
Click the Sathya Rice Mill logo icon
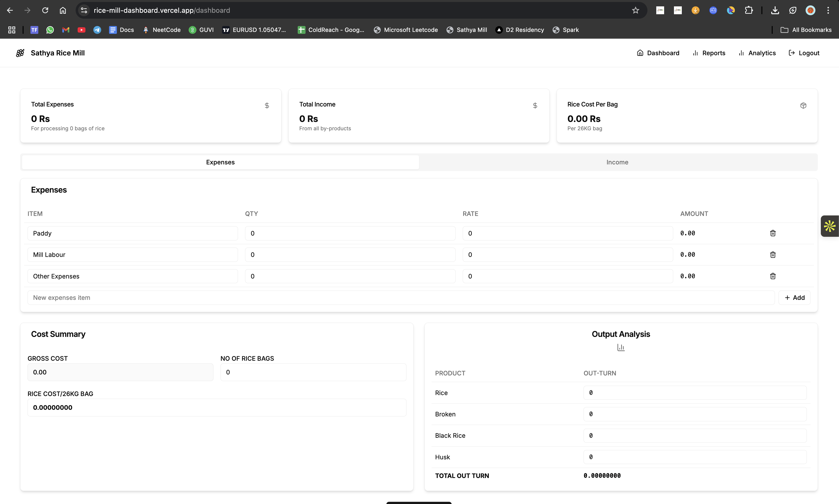pos(20,53)
